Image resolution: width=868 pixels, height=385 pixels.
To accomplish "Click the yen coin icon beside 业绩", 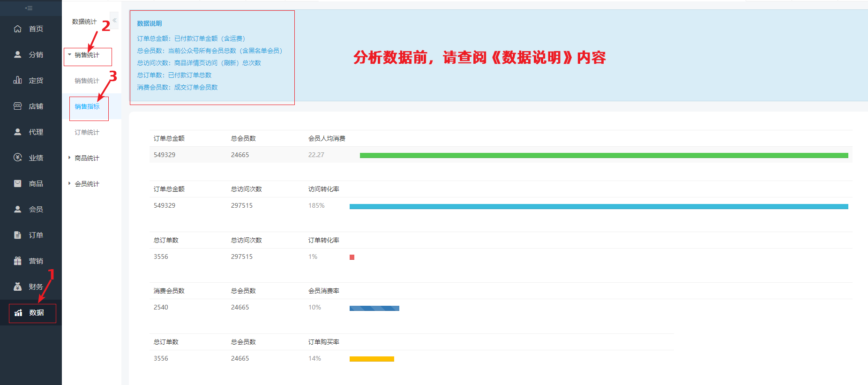I will pos(17,158).
